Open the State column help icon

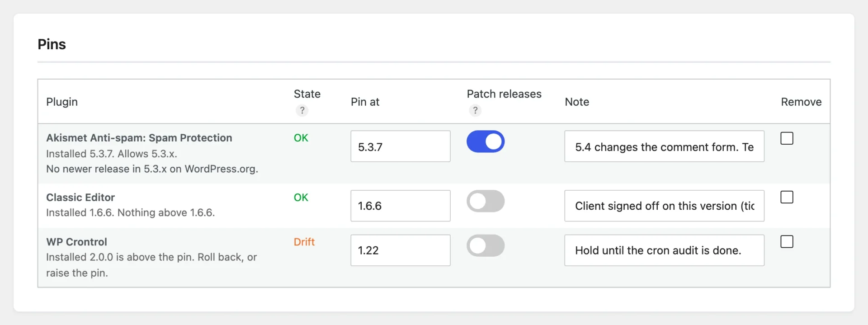click(302, 110)
